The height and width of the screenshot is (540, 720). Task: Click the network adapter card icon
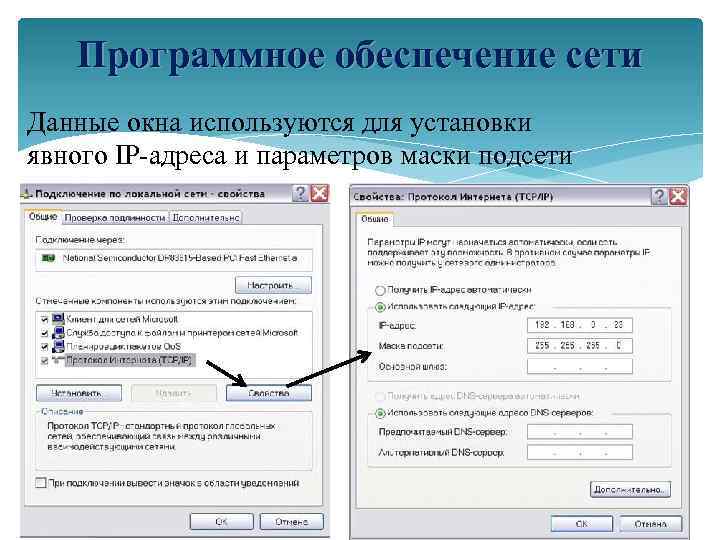coord(48,259)
